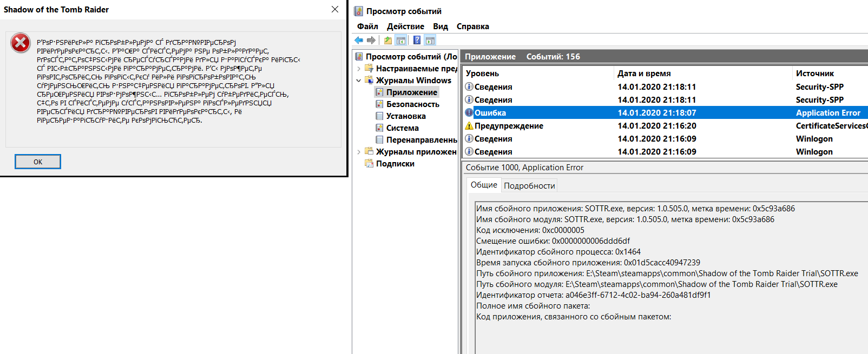Screen dimensions: 868x354
Task: Switch to the Подробности tab
Action: [529, 186]
